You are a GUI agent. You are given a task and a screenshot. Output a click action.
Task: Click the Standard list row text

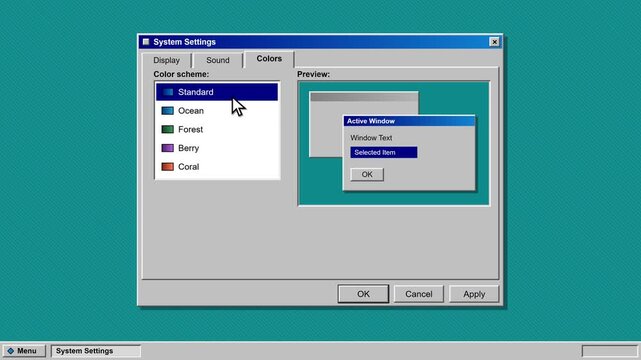tap(195, 92)
